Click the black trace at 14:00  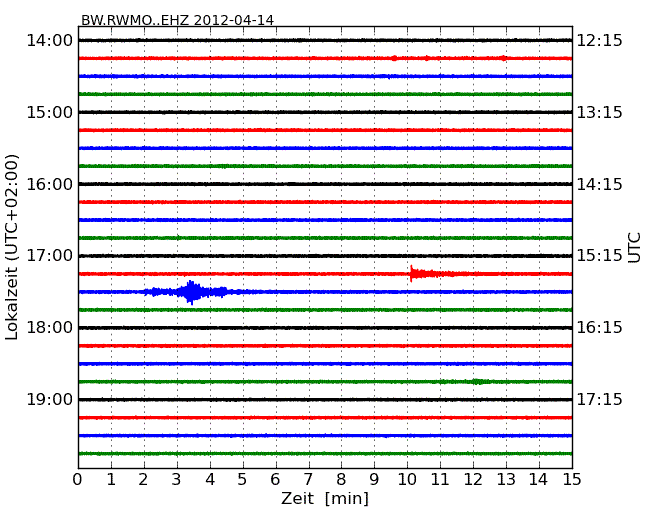pos(325,40)
